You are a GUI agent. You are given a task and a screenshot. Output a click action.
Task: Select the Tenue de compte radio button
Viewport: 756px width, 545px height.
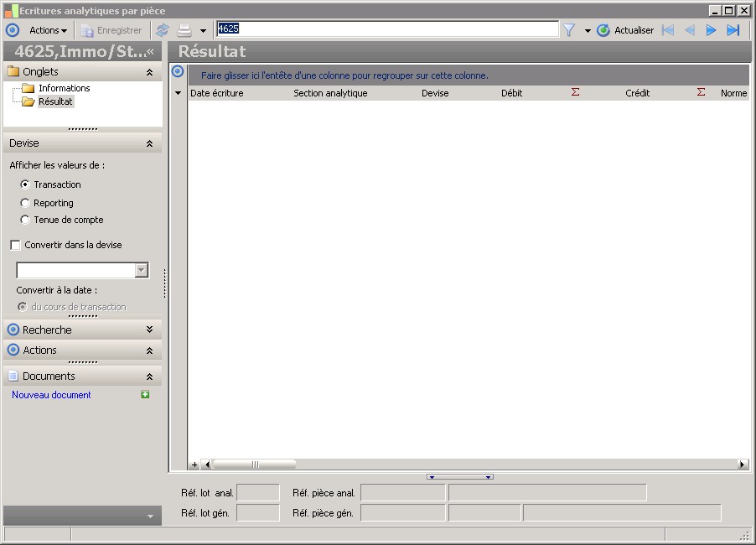tap(25, 220)
